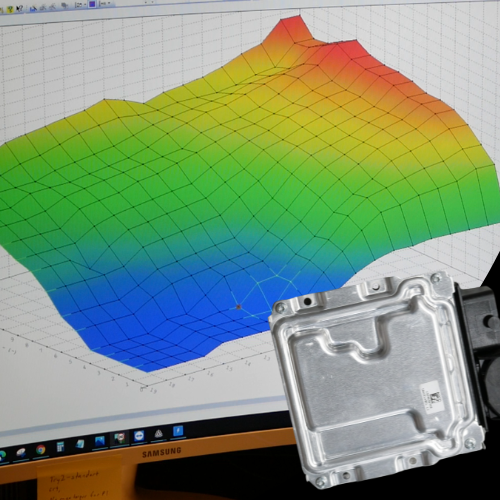Open the TeamViewer taskbar icon
The height and width of the screenshot is (500, 500).
click(x=139, y=436)
